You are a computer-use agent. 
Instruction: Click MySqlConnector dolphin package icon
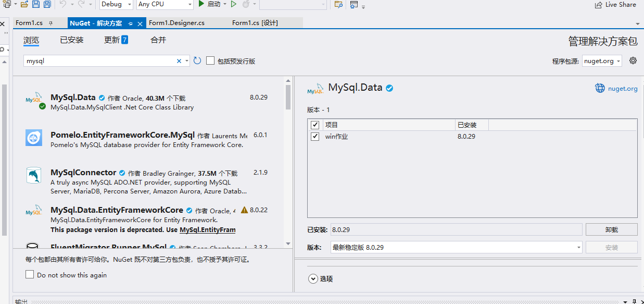(34, 175)
